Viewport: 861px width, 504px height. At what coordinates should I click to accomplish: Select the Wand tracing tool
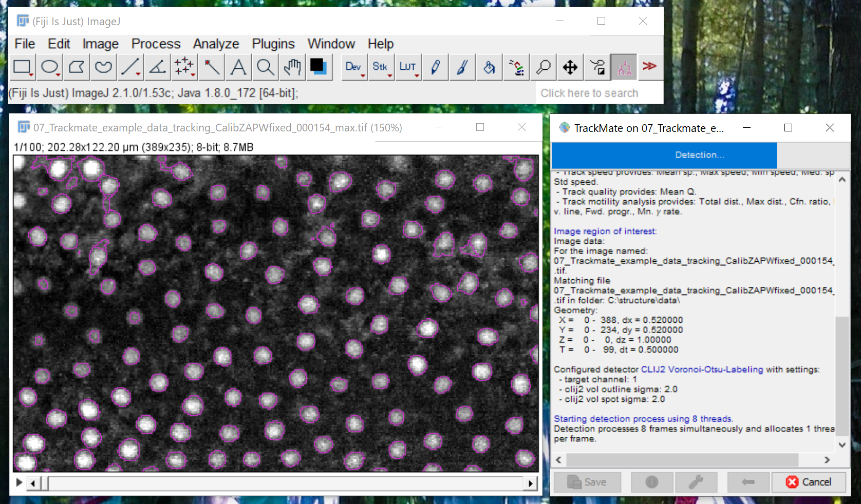click(211, 67)
